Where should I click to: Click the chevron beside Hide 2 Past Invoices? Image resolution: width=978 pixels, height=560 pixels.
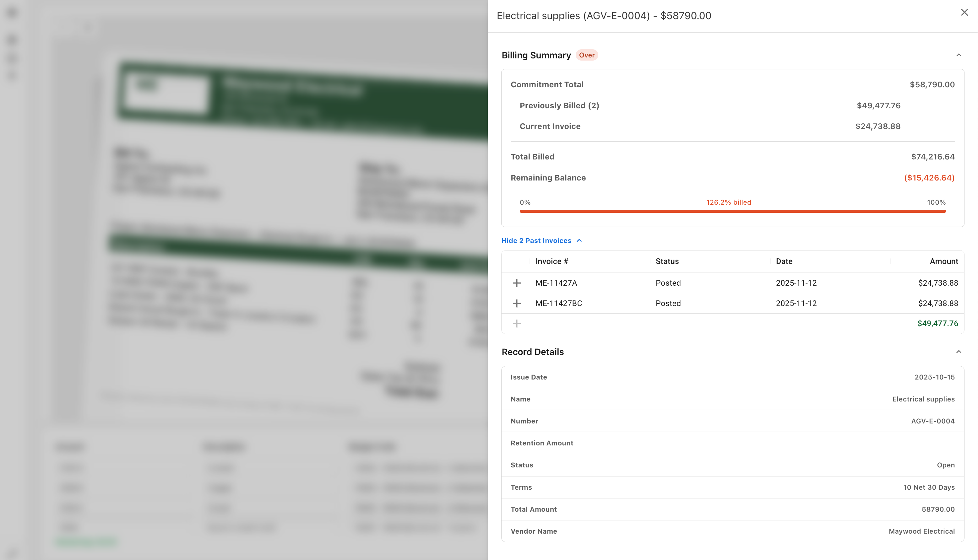pyautogui.click(x=579, y=240)
